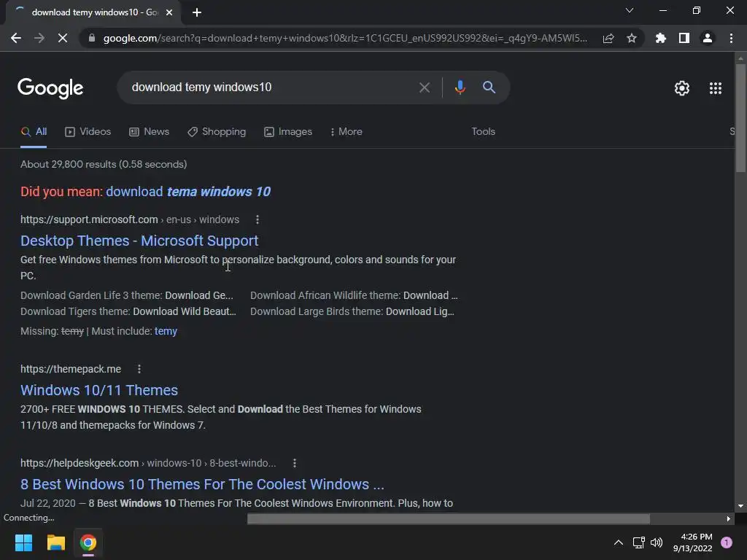Viewport: 747px width, 560px height.
Task: Switch to the Shopping tab
Action: [x=217, y=132]
